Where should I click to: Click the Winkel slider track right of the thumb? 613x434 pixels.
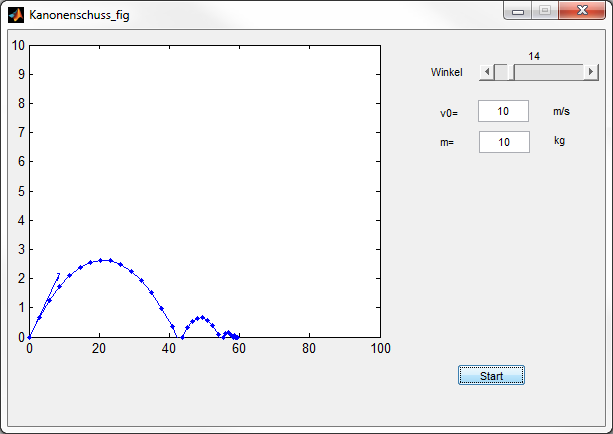click(x=546, y=72)
